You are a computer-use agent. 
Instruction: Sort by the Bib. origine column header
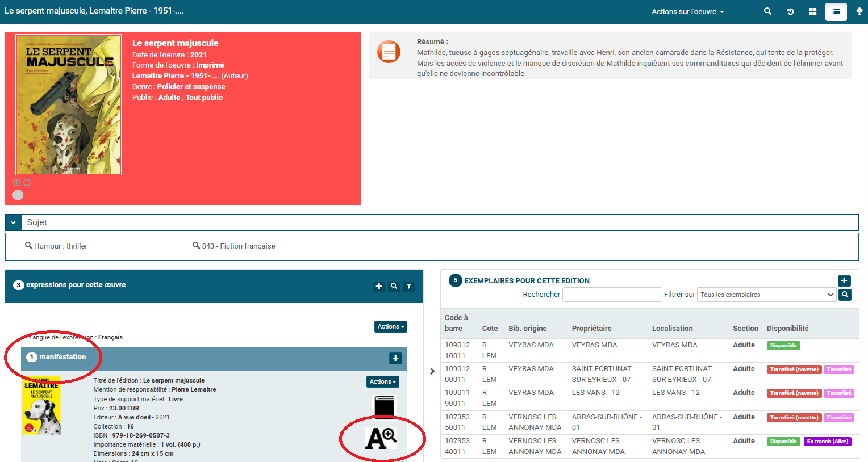528,328
